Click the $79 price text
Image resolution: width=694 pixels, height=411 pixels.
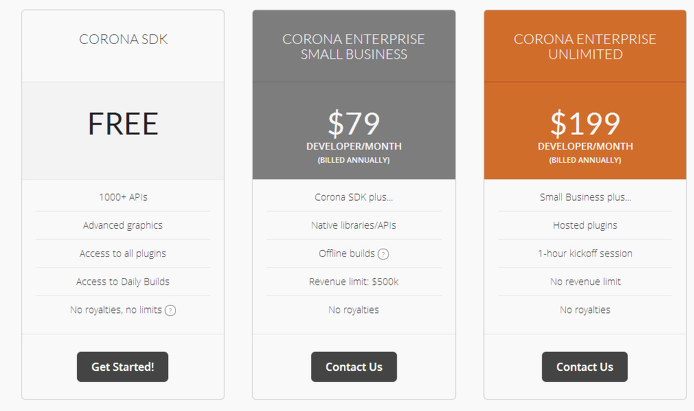354,123
